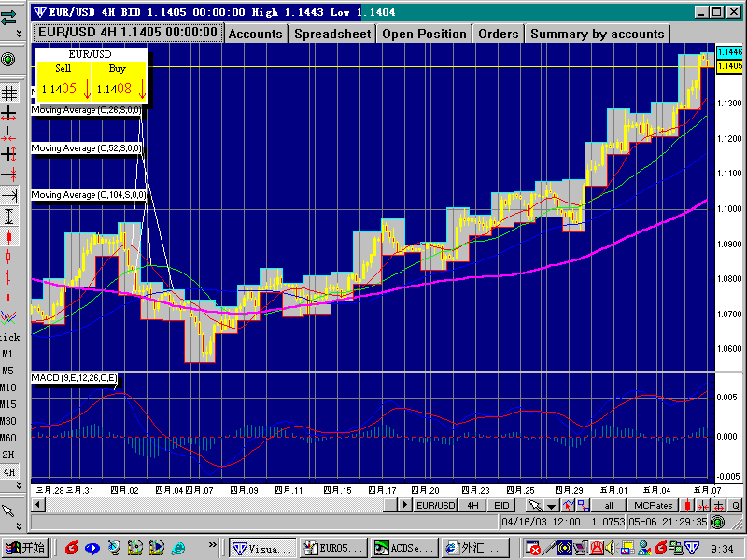Image resolution: width=747 pixels, height=560 pixels.
Task: Click the crosshair scale icon in bottom toolbar
Action: pyautogui.click(x=719, y=505)
